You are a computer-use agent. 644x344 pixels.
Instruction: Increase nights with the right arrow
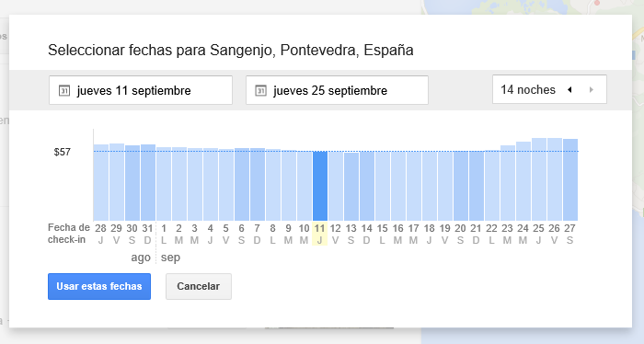(592, 89)
